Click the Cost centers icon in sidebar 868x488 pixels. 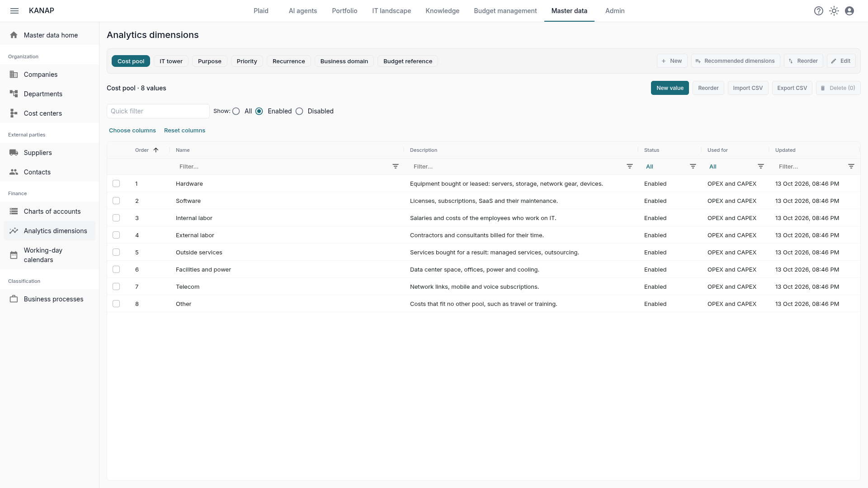pos(14,113)
